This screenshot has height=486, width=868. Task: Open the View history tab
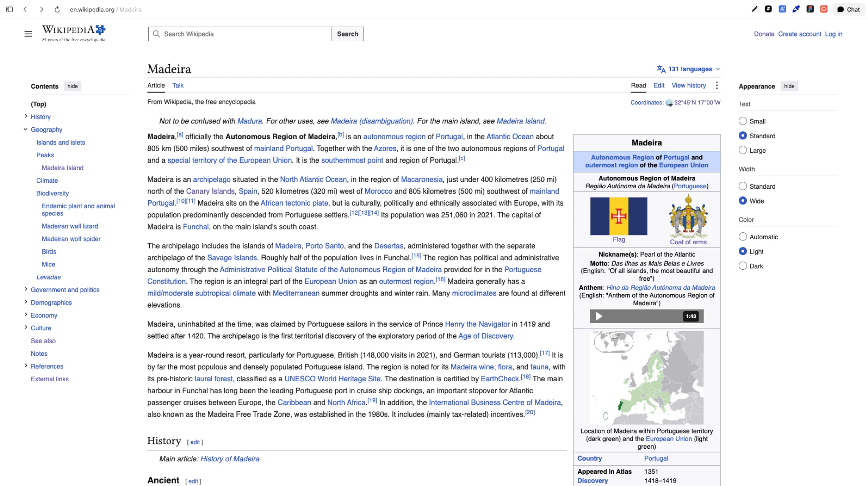point(689,86)
